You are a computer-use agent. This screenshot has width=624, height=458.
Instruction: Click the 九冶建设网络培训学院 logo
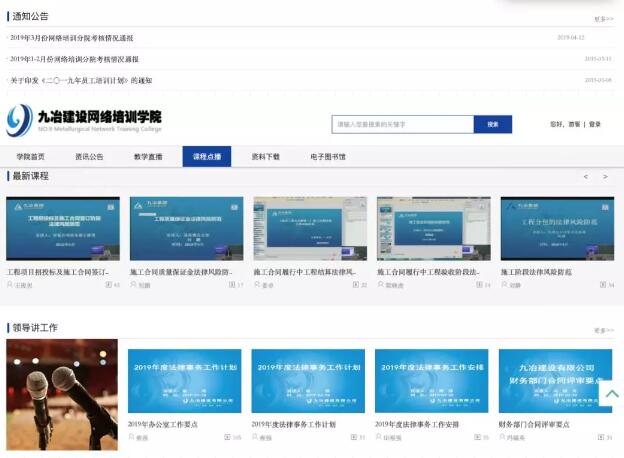[84, 121]
